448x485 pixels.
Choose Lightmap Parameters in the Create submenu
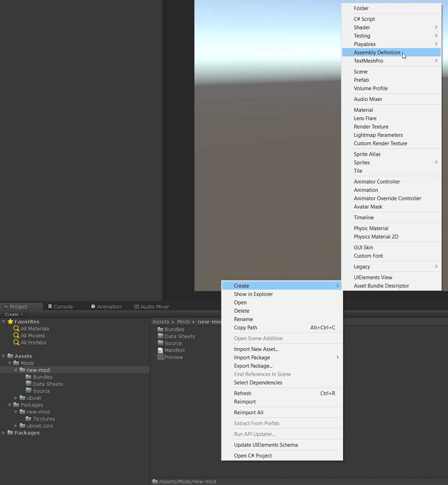391,135
